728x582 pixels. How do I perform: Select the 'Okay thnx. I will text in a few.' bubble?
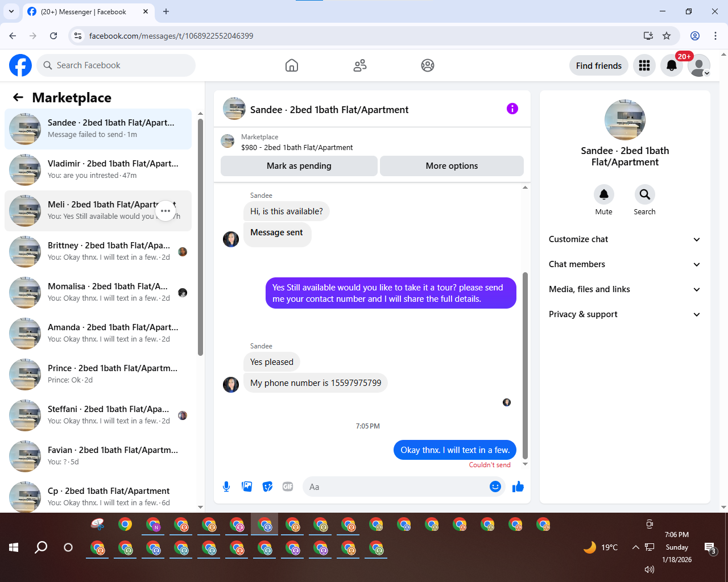tap(455, 450)
